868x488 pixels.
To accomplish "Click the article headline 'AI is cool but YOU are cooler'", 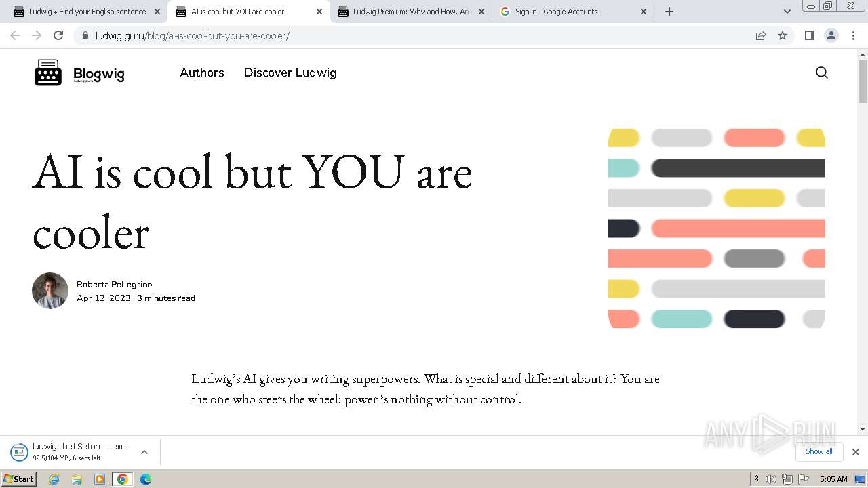I will pos(252,201).
